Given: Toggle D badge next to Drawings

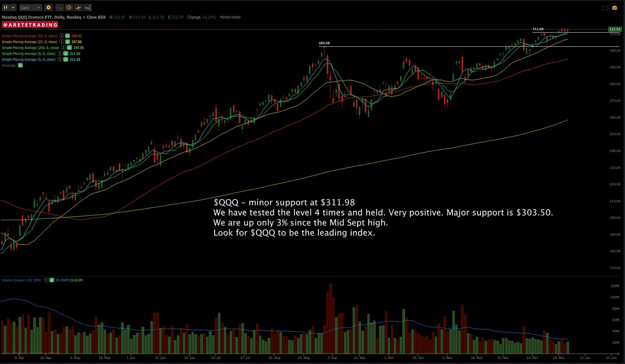Looking at the screenshot, I should [20, 65].
